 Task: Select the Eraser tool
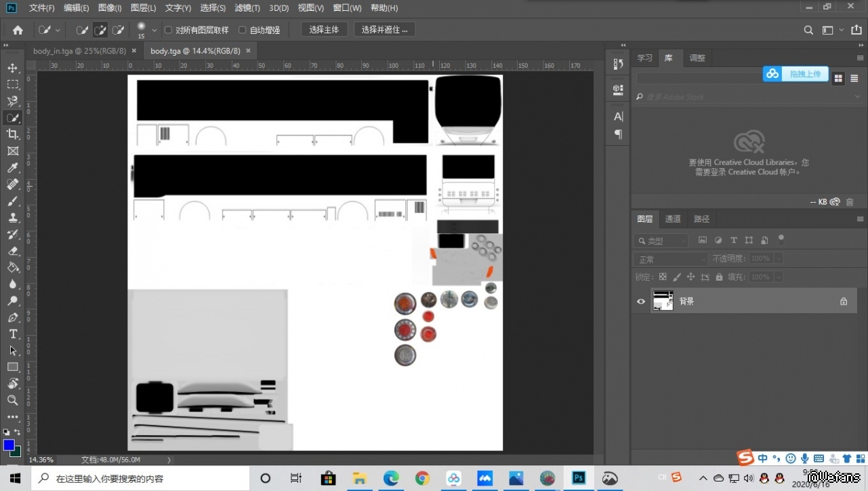coord(13,251)
